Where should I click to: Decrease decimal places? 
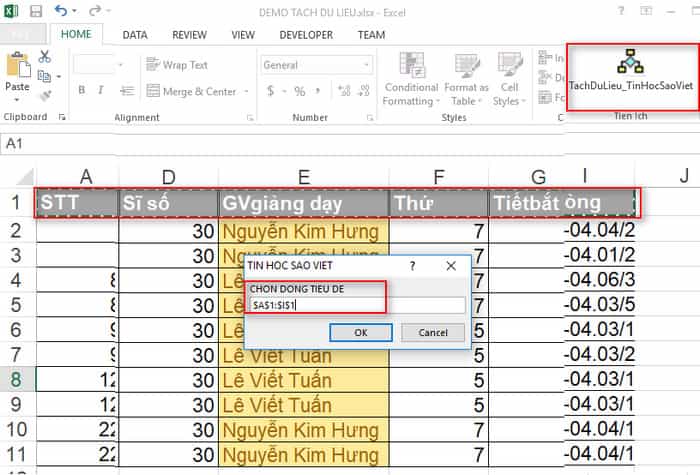coord(364,91)
